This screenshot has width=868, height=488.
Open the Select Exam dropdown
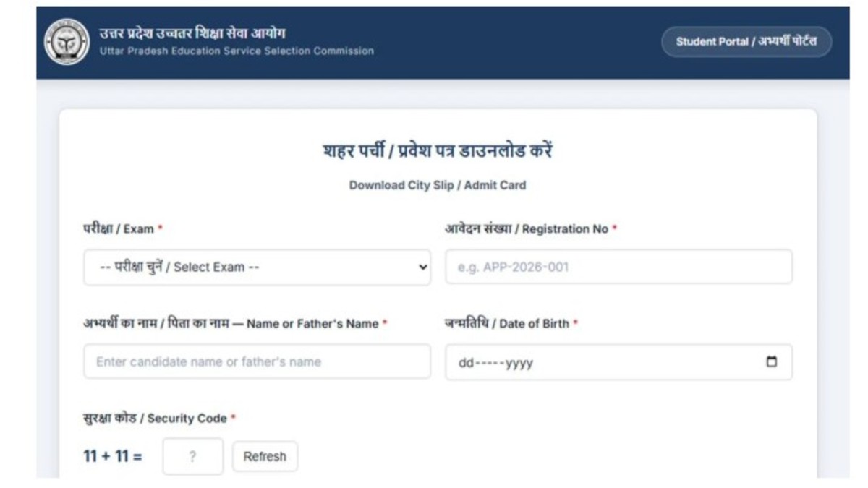coord(257,267)
